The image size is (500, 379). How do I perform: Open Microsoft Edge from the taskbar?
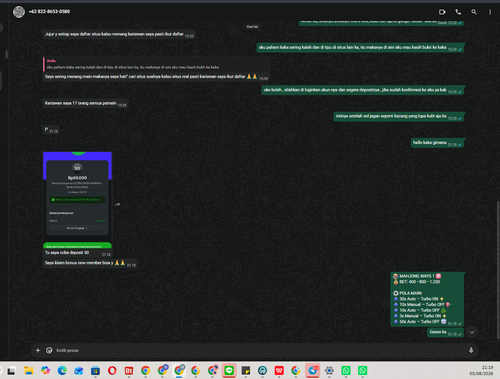(62, 371)
